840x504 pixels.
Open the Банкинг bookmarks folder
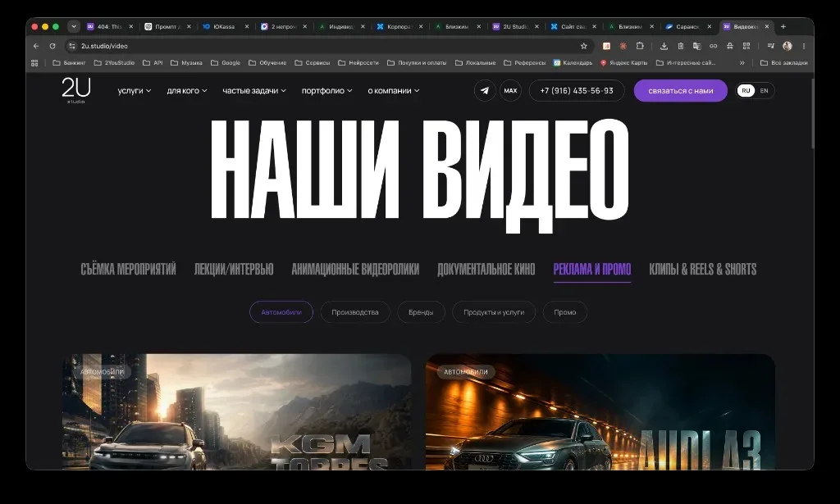[69, 62]
